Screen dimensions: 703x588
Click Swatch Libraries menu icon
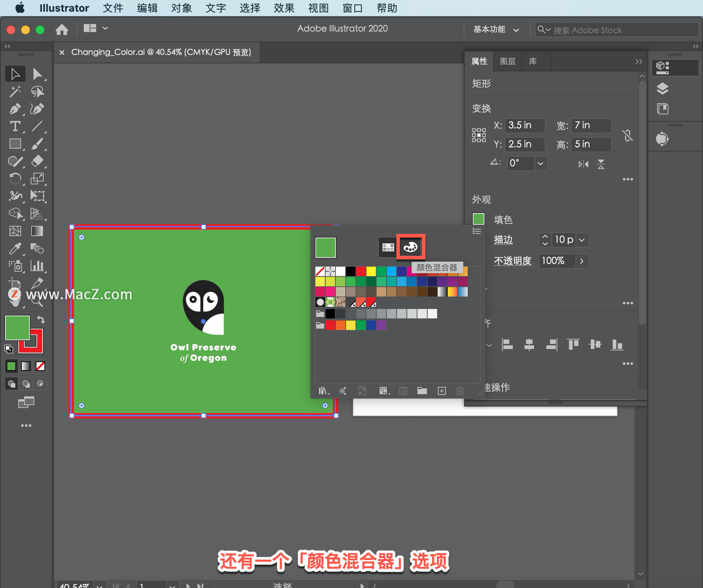point(323,391)
